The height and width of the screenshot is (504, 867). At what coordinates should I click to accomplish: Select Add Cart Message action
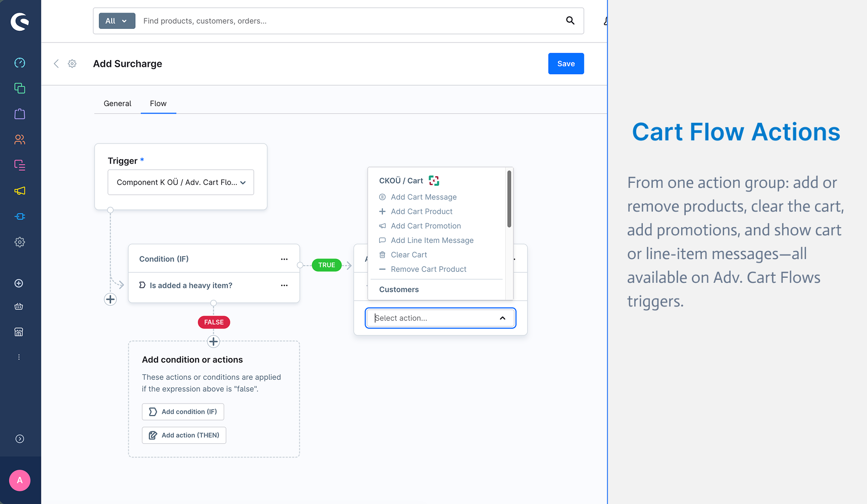(x=424, y=197)
